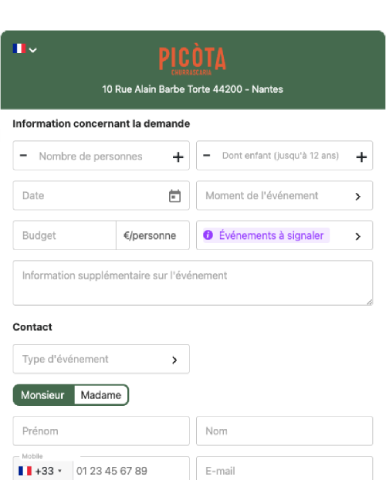
Task: Click the French flag language icon
Action: [x=19, y=49]
